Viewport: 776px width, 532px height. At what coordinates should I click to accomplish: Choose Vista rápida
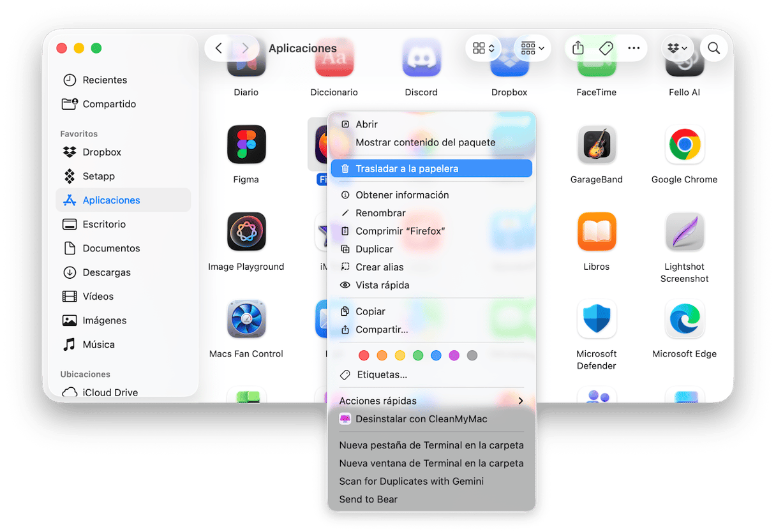pos(431,285)
